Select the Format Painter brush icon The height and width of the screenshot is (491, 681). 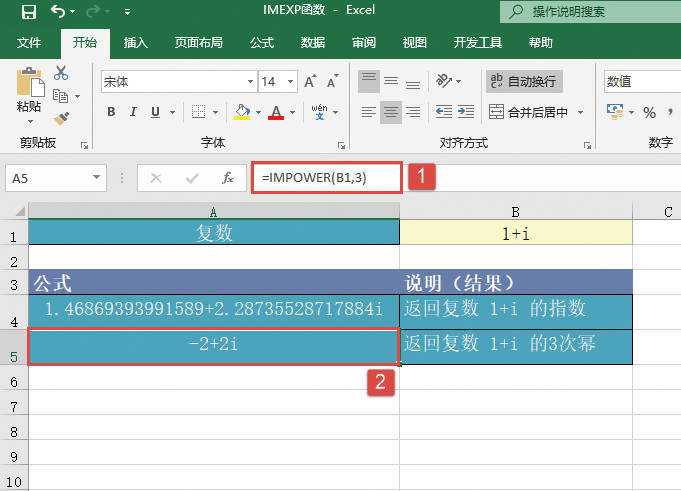pos(61,118)
